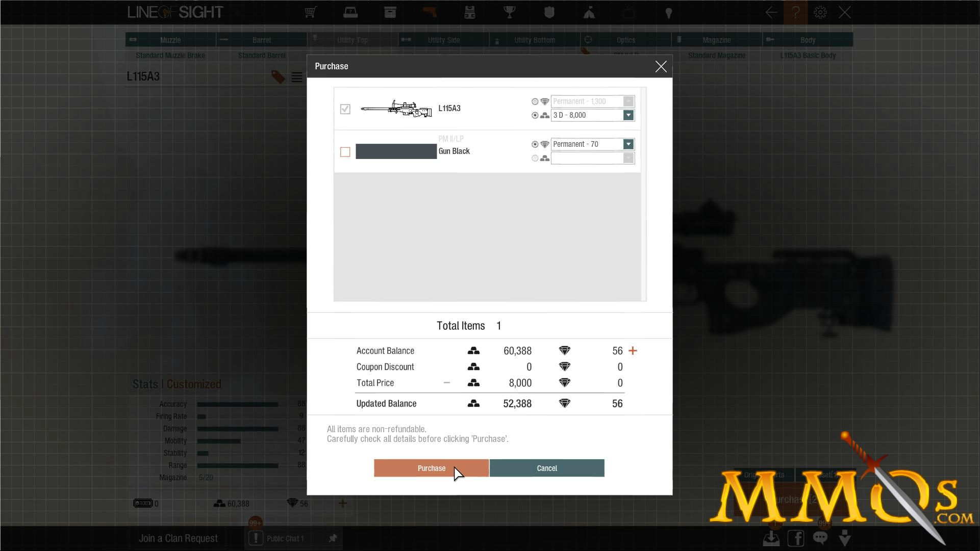Click the Total Price 8,000 value

point(520,383)
